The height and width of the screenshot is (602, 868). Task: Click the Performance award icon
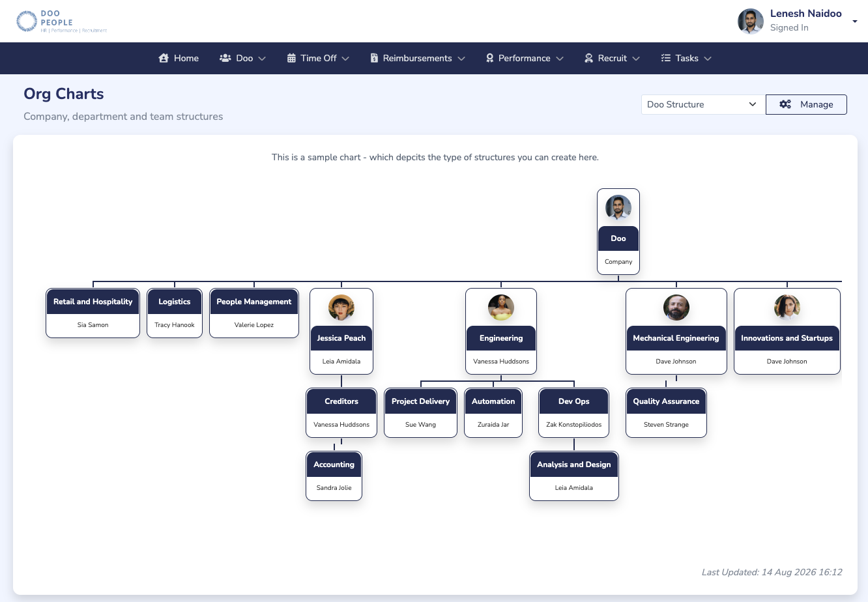[x=490, y=58]
